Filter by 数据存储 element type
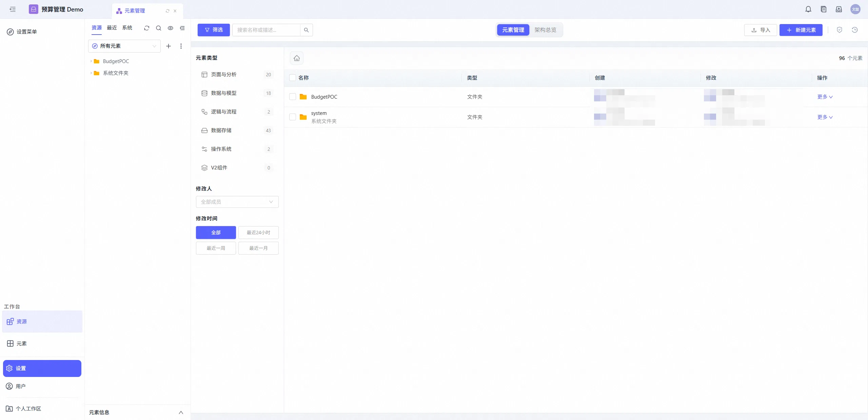 [237, 131]
